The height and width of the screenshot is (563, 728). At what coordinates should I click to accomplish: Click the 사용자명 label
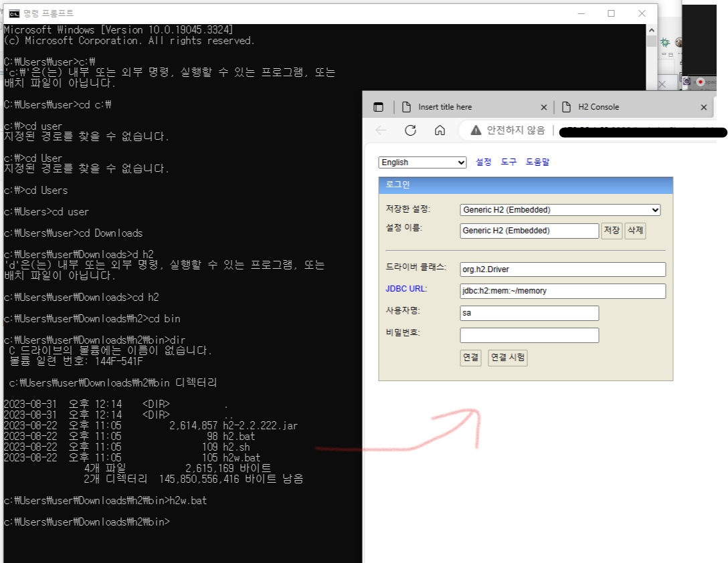[x=403, y=310]
